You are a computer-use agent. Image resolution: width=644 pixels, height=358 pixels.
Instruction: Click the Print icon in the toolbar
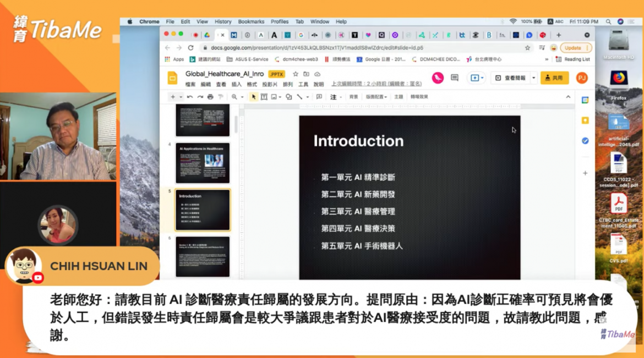pos(210,97)
